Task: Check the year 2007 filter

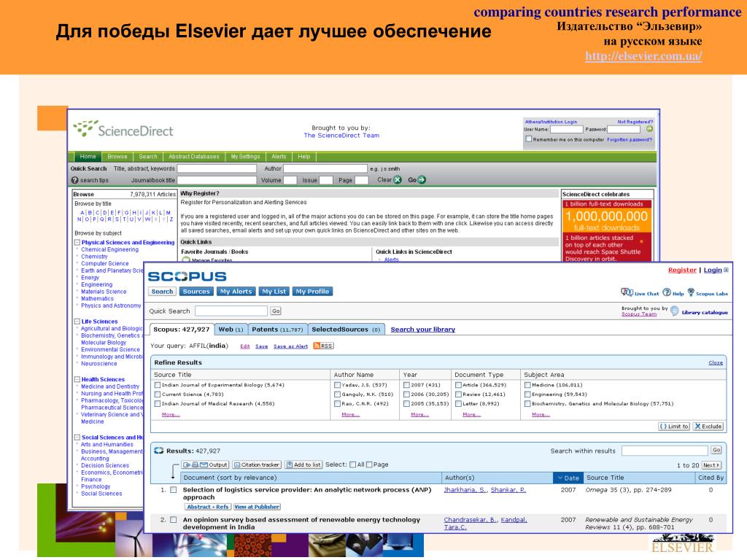Action: 407,385
